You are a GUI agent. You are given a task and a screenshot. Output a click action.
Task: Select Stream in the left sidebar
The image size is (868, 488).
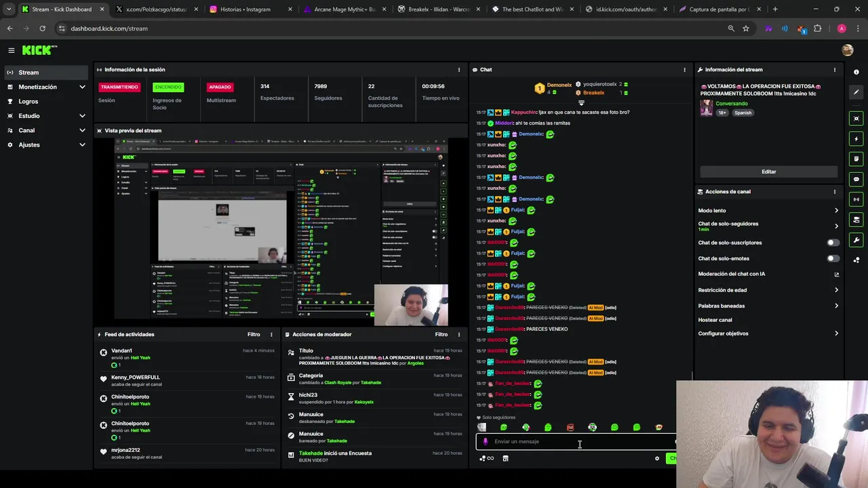coord(45,73)
